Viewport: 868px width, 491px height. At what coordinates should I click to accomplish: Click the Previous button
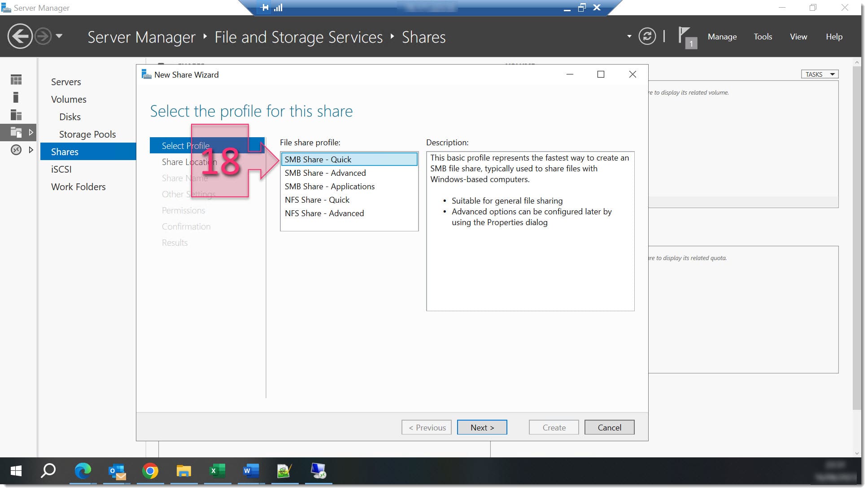coord(427,427)
